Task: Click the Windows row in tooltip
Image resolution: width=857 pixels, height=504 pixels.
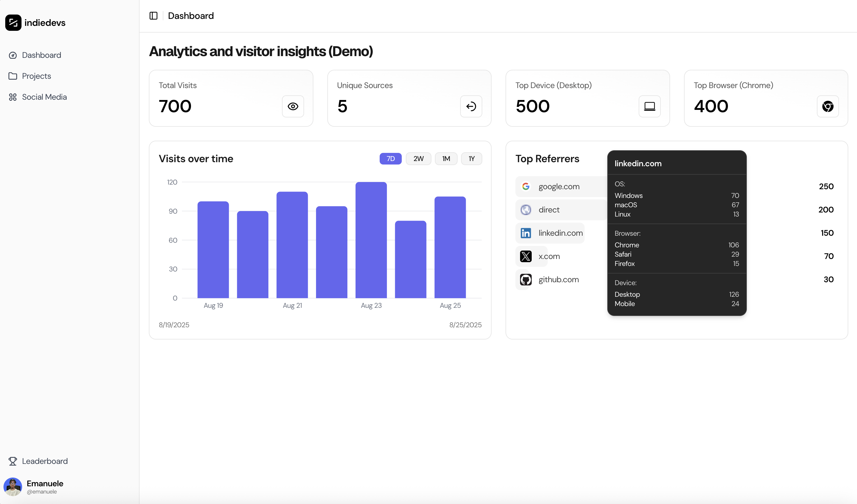Action: (x=677, y=196)
